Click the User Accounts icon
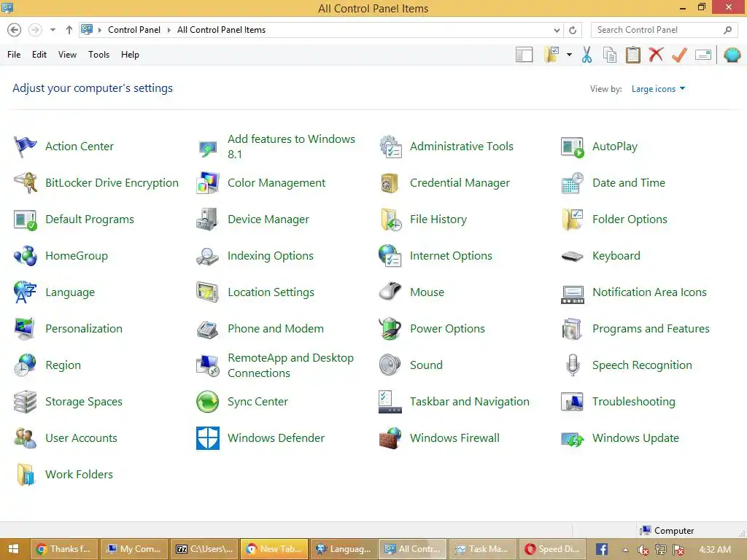Viewport: 747px width, 560px height. click(x=26, y=438)
